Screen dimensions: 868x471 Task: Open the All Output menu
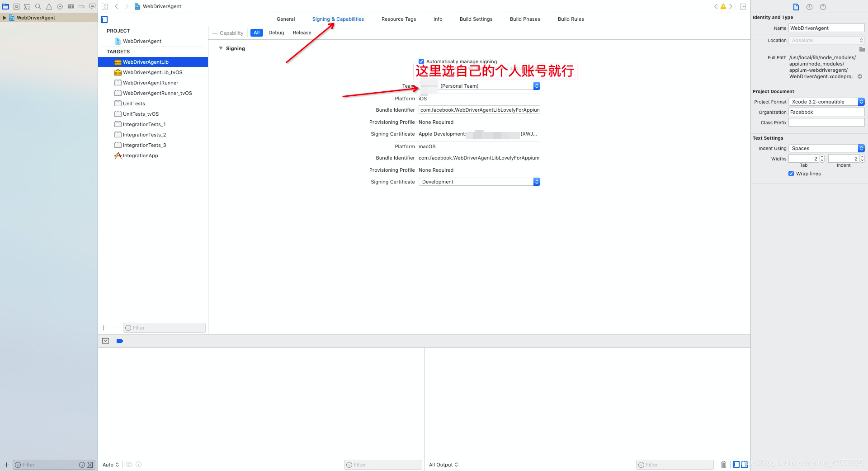click(x=443, y=465)
